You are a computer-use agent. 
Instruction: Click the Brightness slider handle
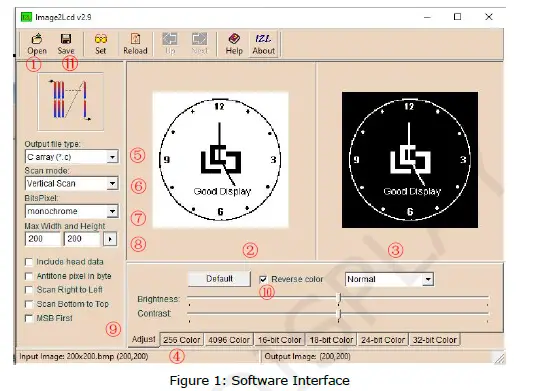(339, 298)
